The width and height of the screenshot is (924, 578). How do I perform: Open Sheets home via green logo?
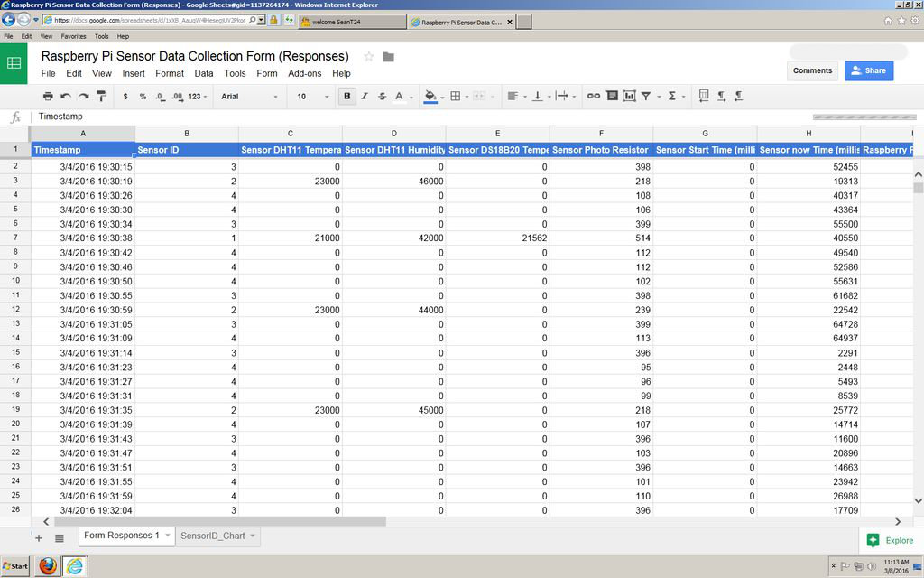click(x=14, y=63)
